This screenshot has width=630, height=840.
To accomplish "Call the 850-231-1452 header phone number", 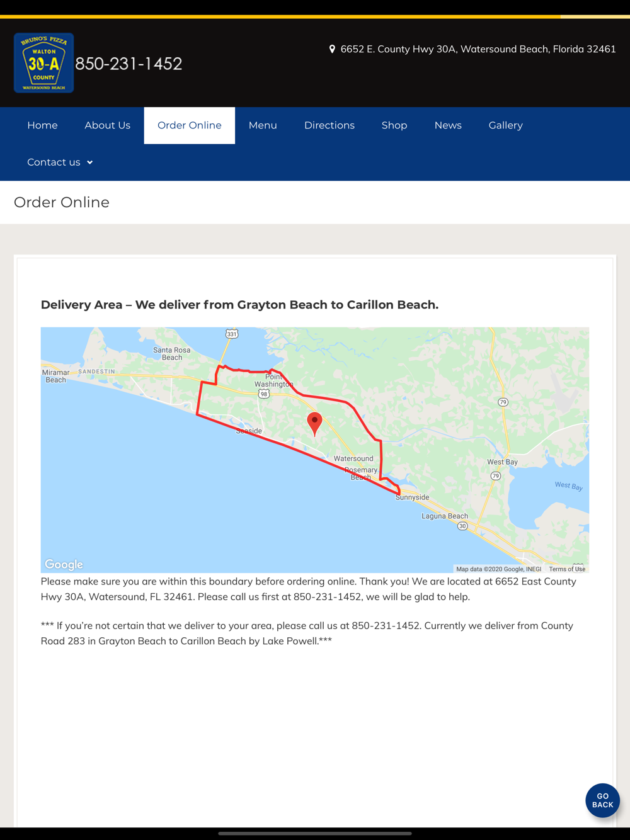I will point(129,64).
